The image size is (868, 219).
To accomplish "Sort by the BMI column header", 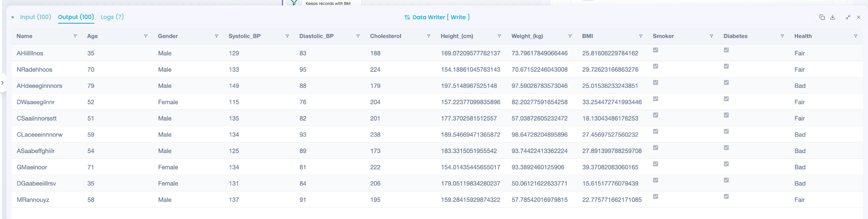I will (x=587, y=36).
